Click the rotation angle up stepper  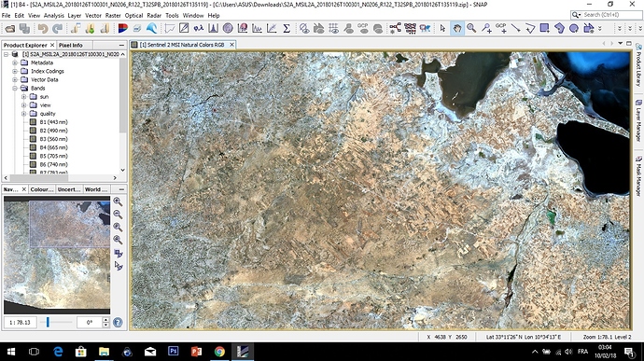[x=106, y=320]
